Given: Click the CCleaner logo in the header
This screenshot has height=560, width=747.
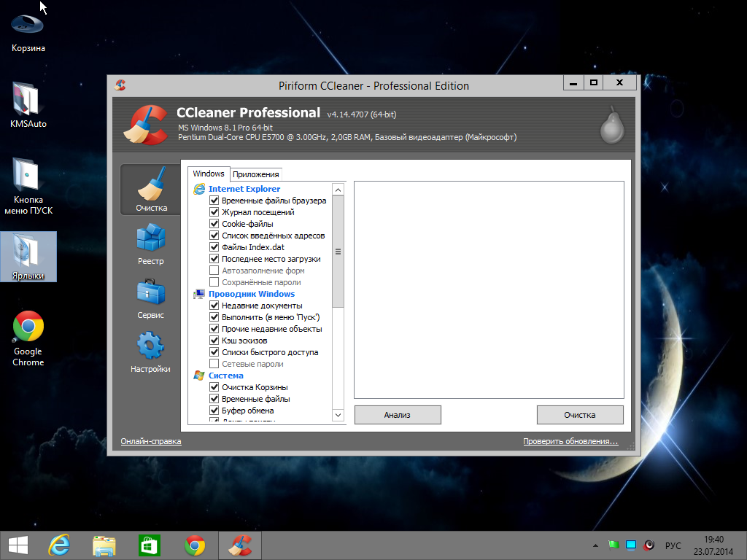Looking at the screenshot, I should click(x=146, y=125).
